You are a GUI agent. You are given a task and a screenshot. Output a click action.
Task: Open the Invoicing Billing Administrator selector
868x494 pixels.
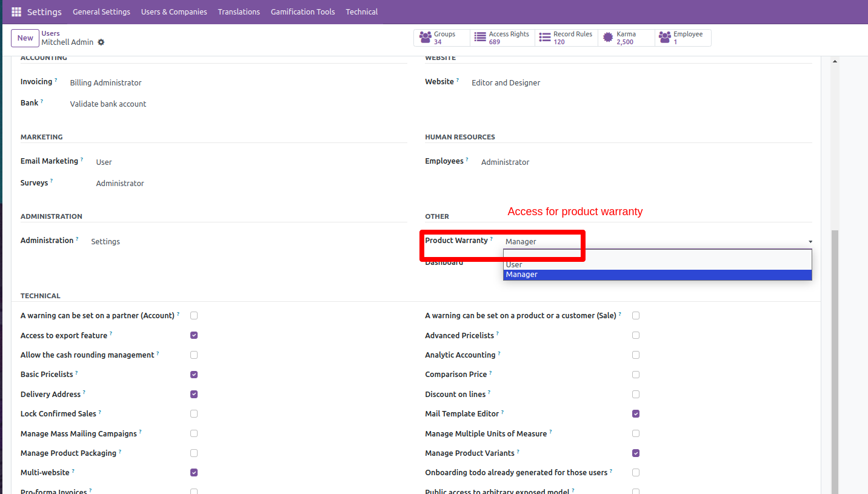(105, 83)
